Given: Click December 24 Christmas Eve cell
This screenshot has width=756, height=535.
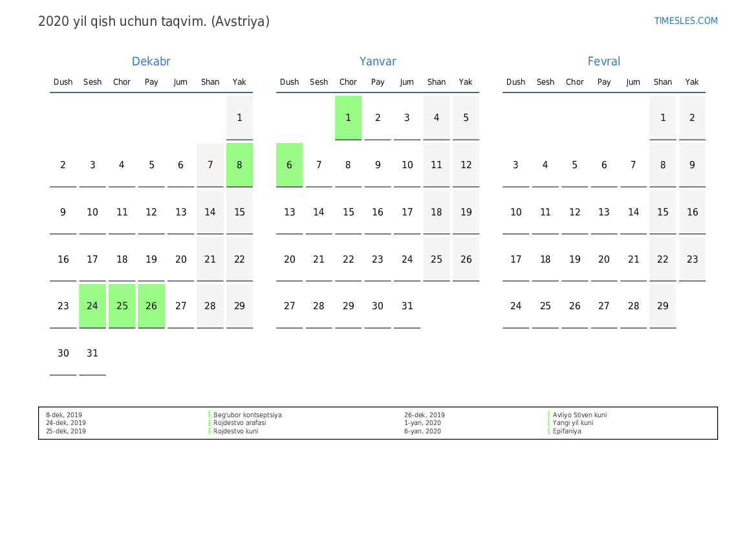Looking at the screenshot, I should [92, 306].
